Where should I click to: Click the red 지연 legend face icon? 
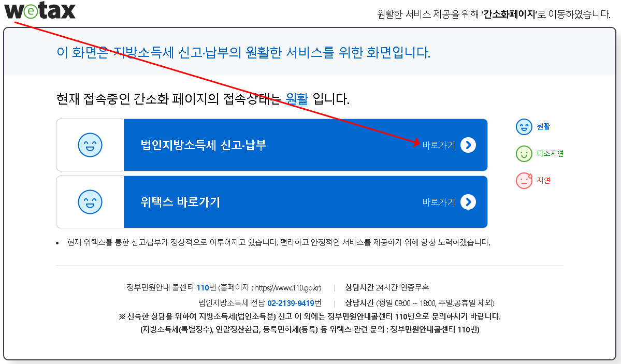[524, 181]
